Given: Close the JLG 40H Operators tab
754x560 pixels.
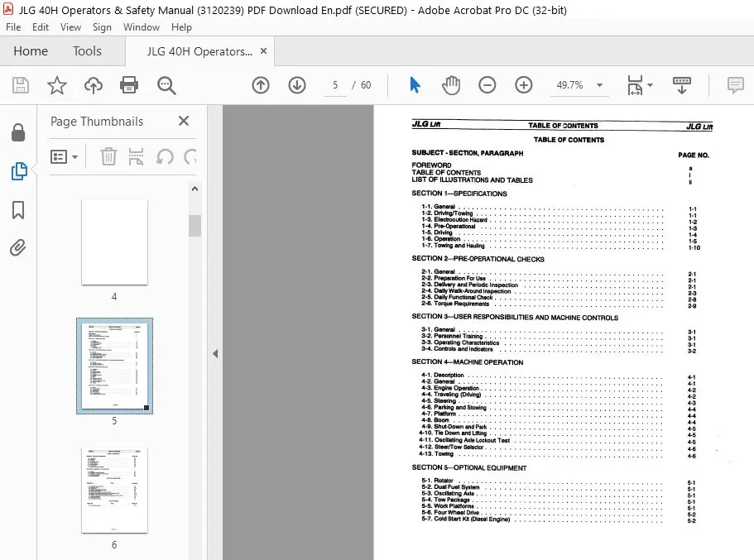Looking at the screenshot, I should pyautogui.click(x=263, y=50).
